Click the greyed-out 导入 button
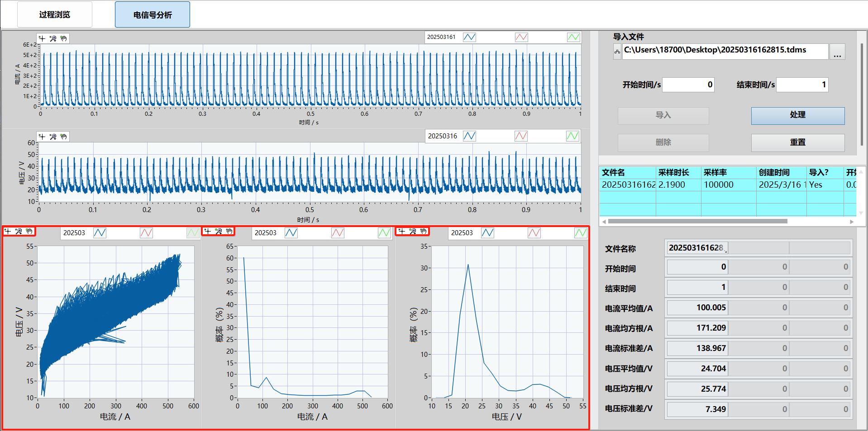 (x=663, y=115)
